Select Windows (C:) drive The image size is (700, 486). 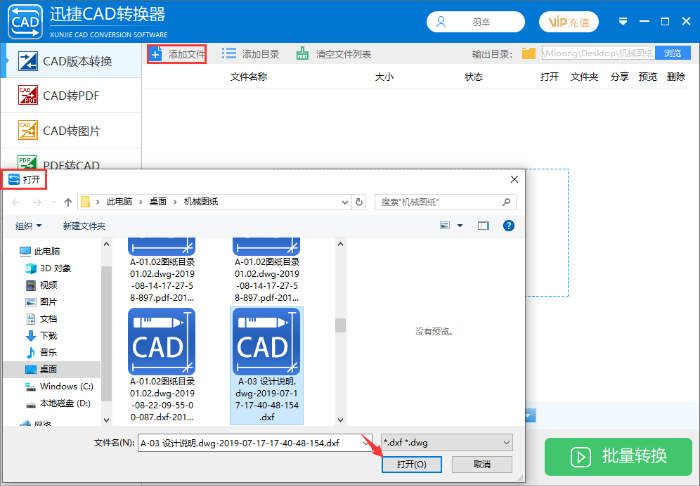[x=59, y=386]
